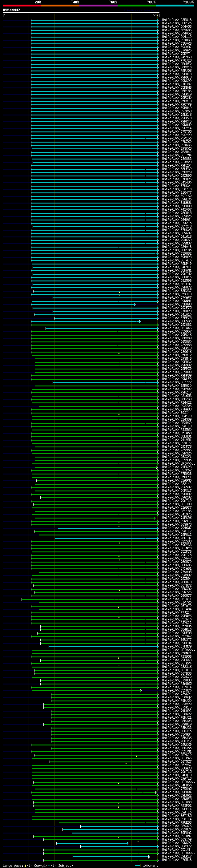Select the UniRef100_A9CTP9 label
Screen dimensions: 197x868
click(x=177, y=104)
